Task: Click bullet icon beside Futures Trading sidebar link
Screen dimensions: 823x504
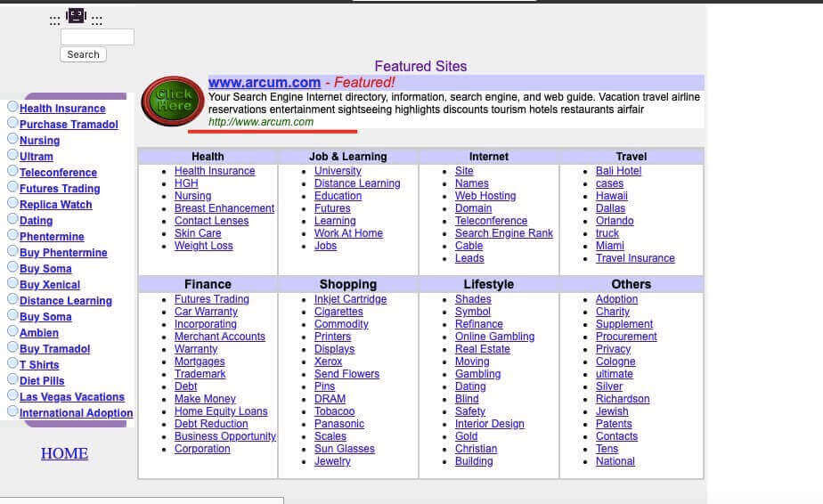Action: [x=12, y=187]
